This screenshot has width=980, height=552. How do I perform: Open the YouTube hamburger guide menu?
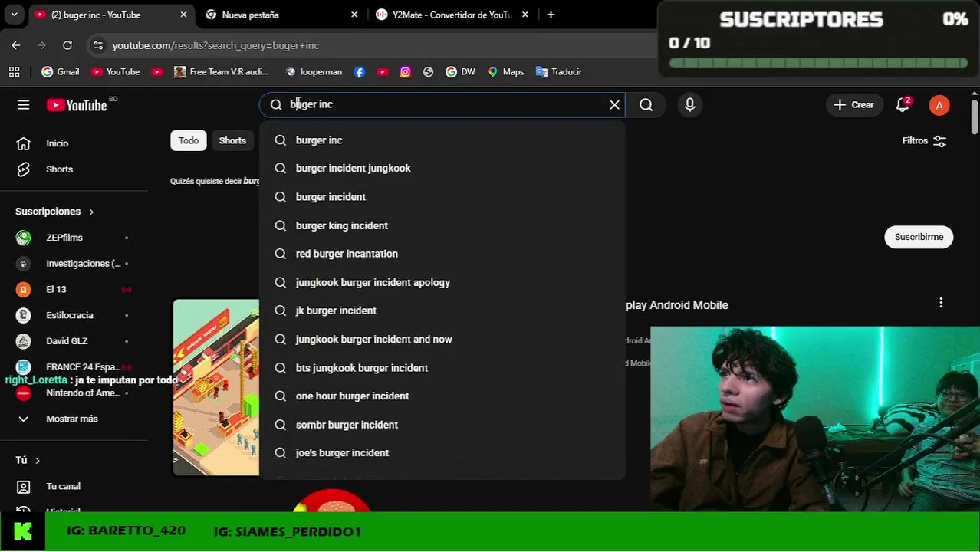click(x=23, y=105)
